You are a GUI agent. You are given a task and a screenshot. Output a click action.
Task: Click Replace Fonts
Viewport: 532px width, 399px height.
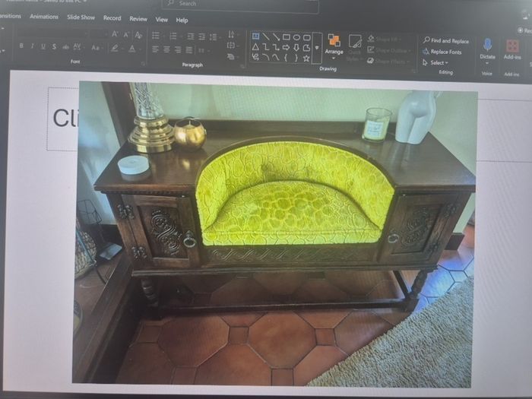coord(442,52)
